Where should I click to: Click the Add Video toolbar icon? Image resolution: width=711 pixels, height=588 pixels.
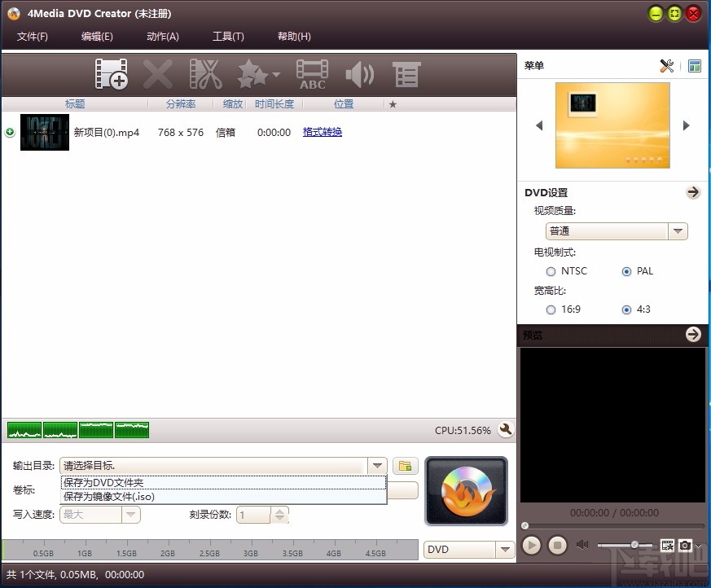click(111, 73)
